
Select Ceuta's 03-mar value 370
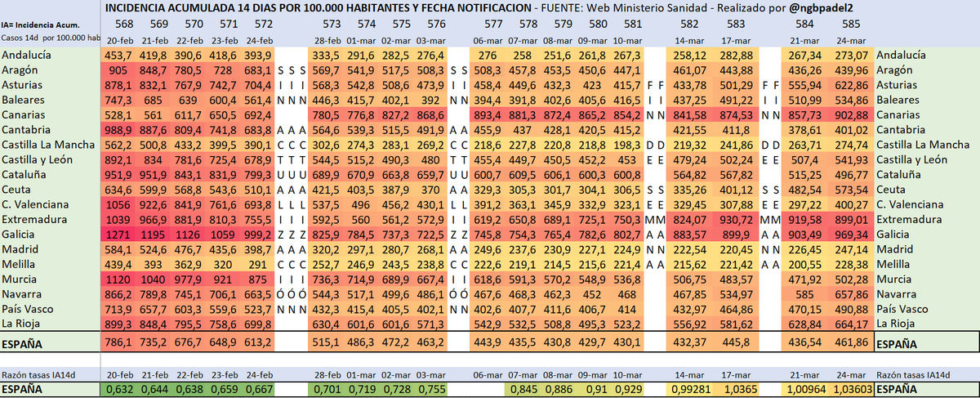pyautogui.click(x=428, y=190)
